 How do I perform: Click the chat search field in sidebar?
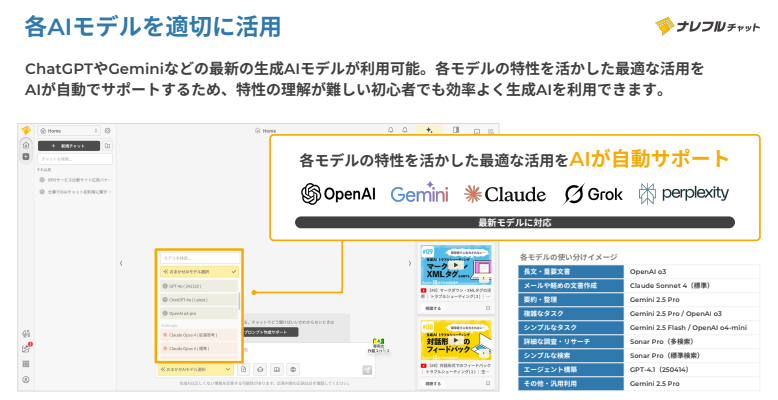tap(75, 159)
